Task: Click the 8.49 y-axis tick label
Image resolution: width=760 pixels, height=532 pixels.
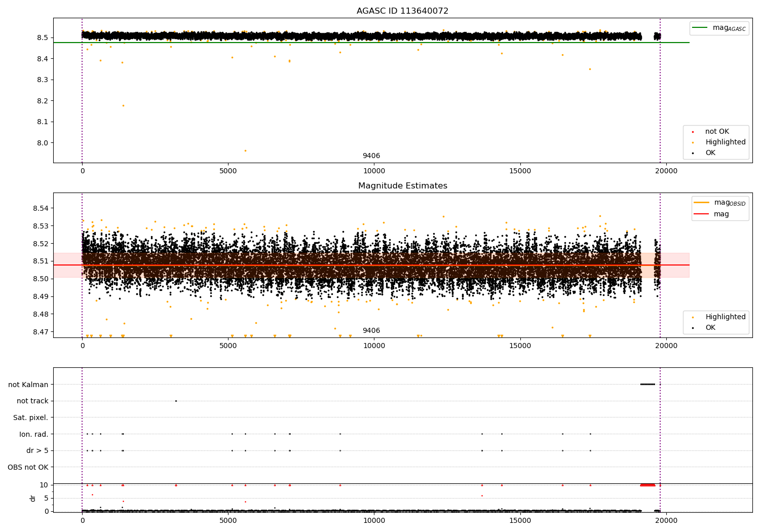Action: tap(41, 296)
